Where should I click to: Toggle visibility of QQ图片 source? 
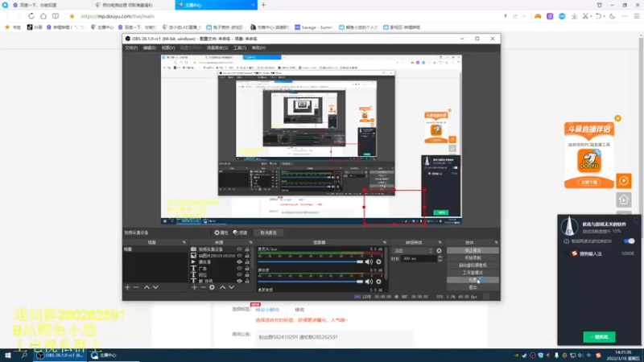tap(239, 255)
